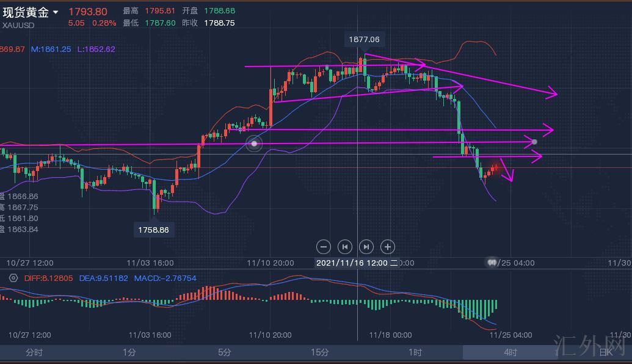Click the XAUUSD symbol code

click(x=18, y=25)
